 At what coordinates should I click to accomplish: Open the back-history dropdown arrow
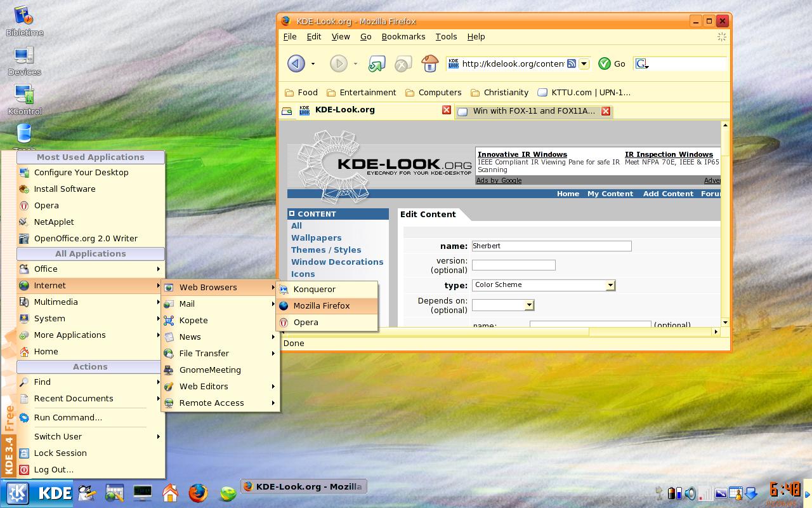coord(313,63)
